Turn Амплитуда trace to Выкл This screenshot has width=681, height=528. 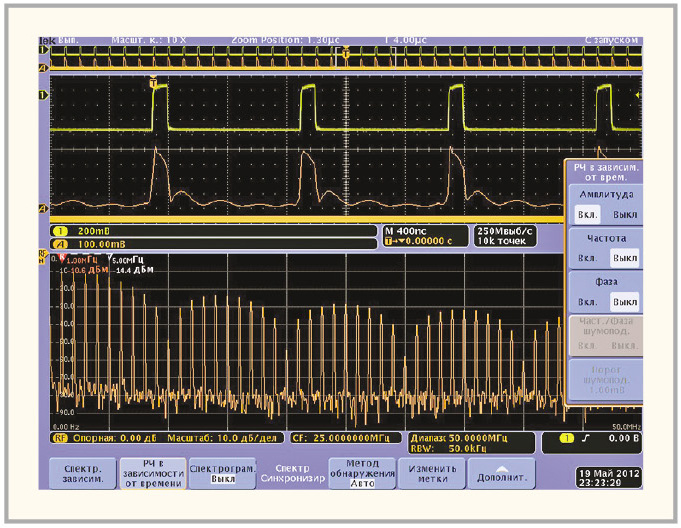tap(625, 215)
